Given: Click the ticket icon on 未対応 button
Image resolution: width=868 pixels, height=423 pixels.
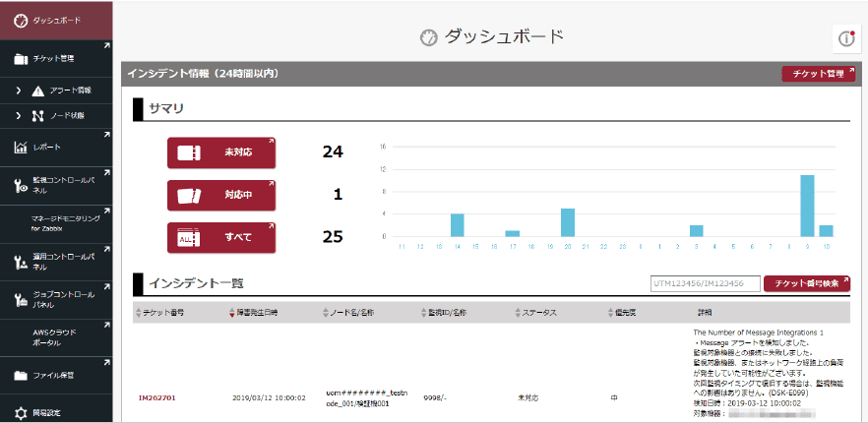Looking at the screenshot, I should (x=190, y=153).
